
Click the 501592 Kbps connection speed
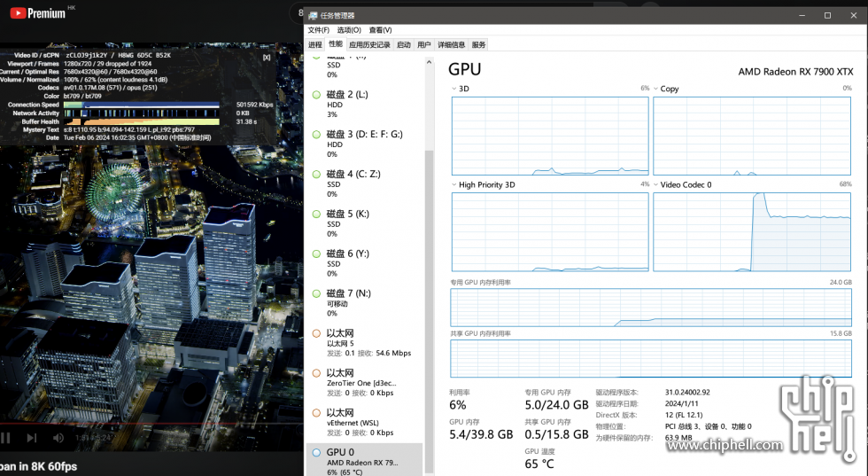pos(255,105)
